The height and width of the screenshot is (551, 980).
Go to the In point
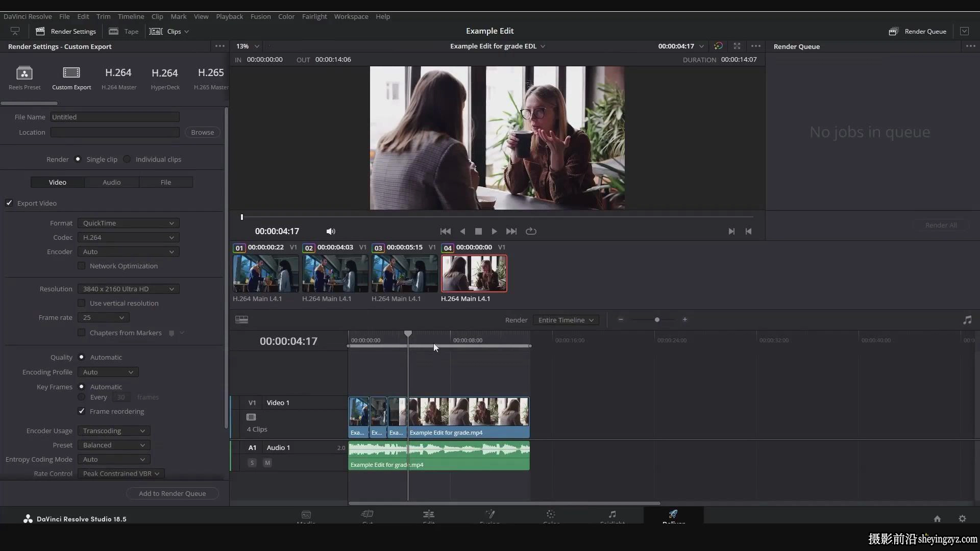(x=748, y=231)
